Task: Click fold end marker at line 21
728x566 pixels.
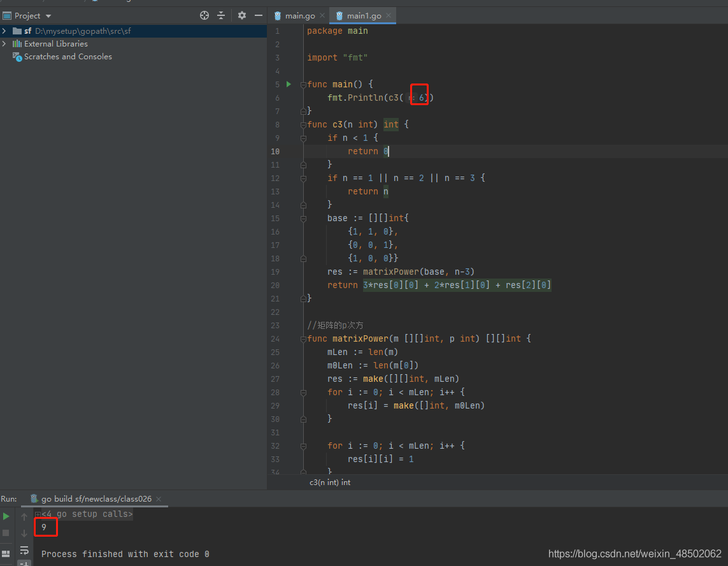Action: [x=303, y=298]
